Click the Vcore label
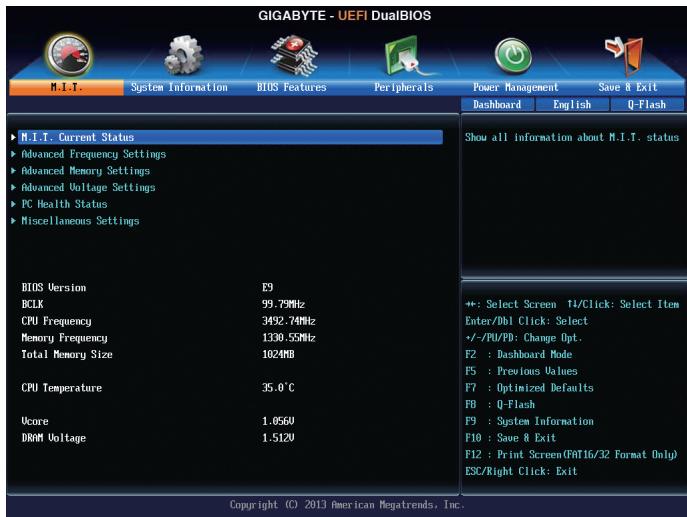This screenshot has width=687, height=517. [x=35, y=421]
